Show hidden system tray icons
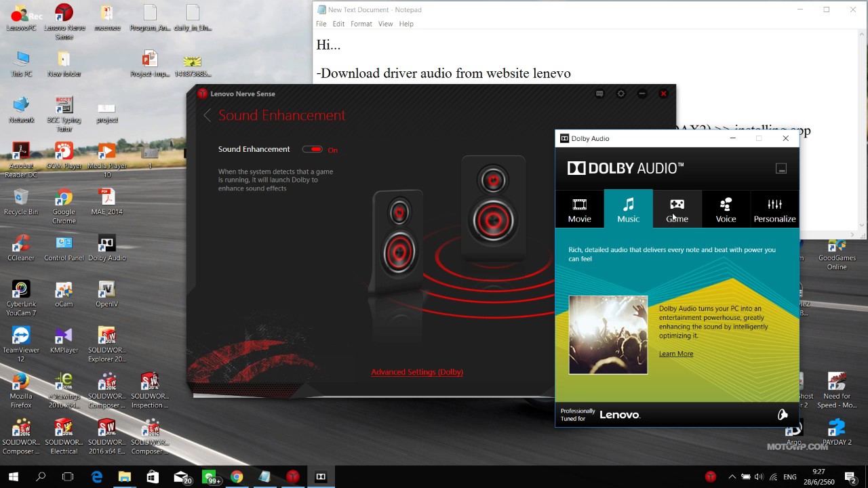 732,477
